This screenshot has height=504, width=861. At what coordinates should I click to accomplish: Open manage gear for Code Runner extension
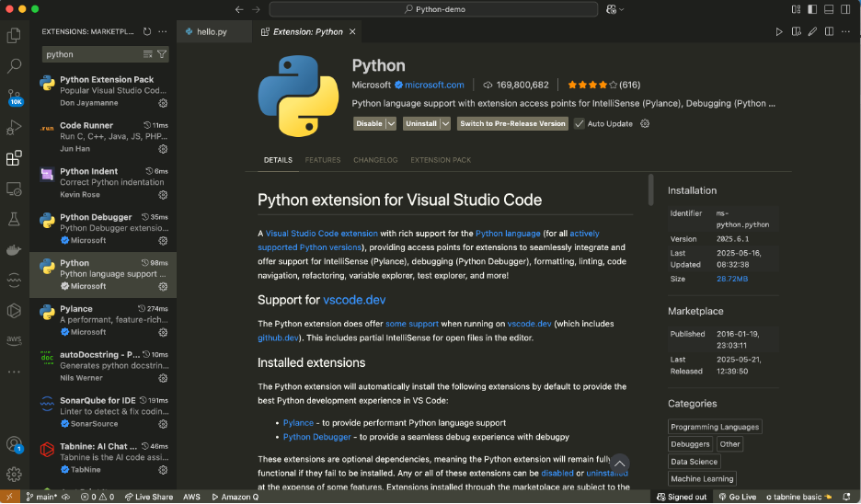(x=163, y=149)
